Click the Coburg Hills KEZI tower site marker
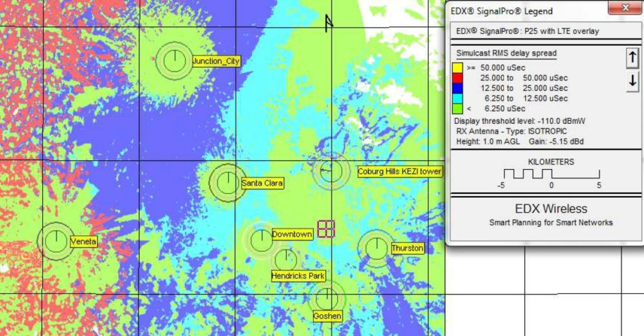644x336 pixels. (x=331, y=171)
